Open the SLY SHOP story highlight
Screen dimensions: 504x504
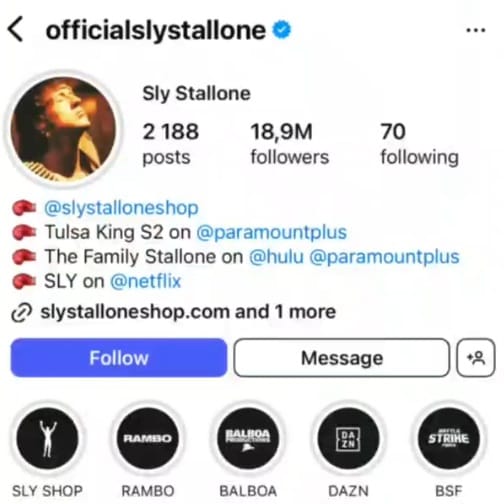[x=47, y=438]
